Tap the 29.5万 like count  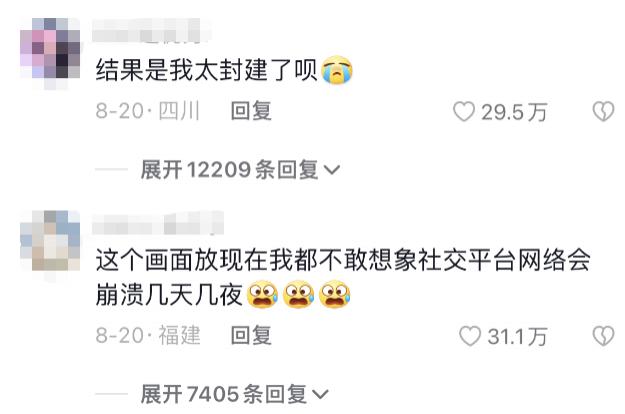(514, 112)
